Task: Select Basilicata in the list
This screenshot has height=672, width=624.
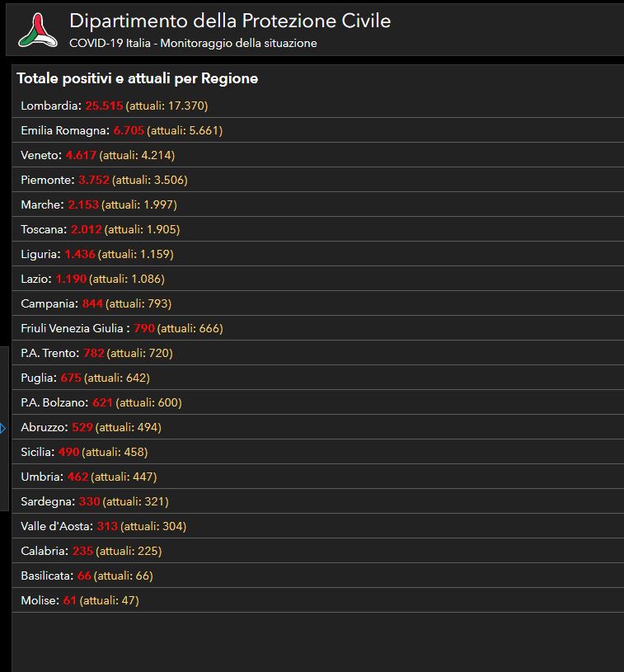Action: (87, 576)
